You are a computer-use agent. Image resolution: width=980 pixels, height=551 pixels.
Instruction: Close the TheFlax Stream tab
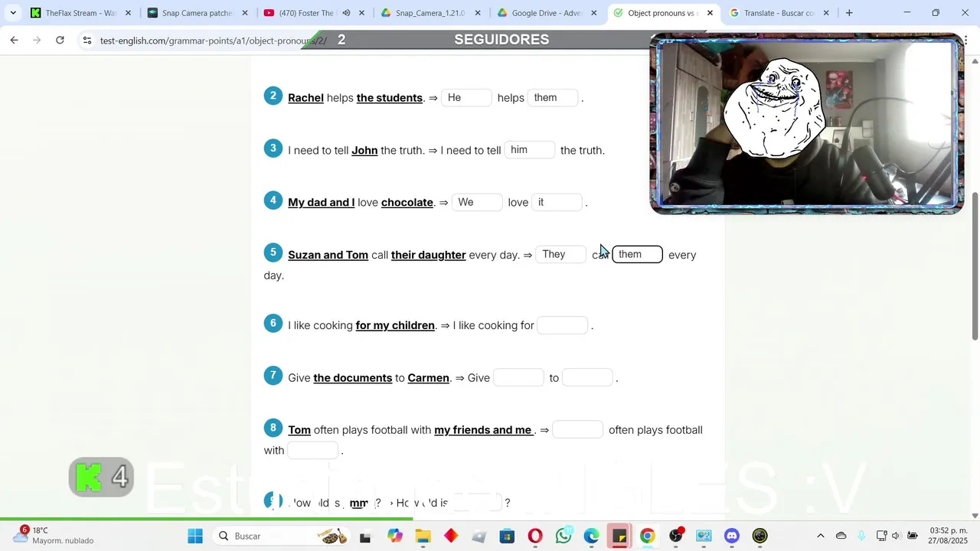[128, 13]
